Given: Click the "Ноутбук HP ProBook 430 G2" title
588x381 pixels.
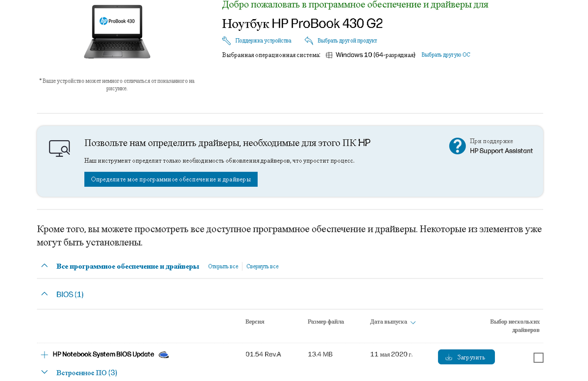Looking at the screenshot, I should [x=302, y=24].
